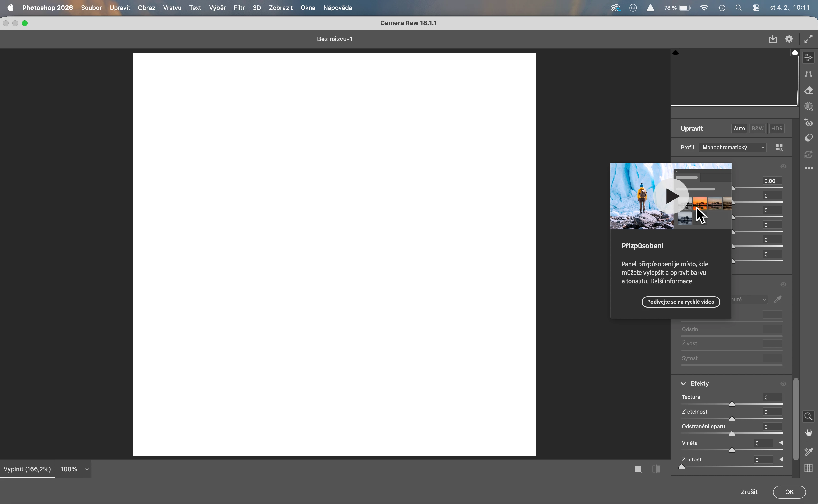Toggle before/after split view
818x504 pixels.
(x=656, y=469)
